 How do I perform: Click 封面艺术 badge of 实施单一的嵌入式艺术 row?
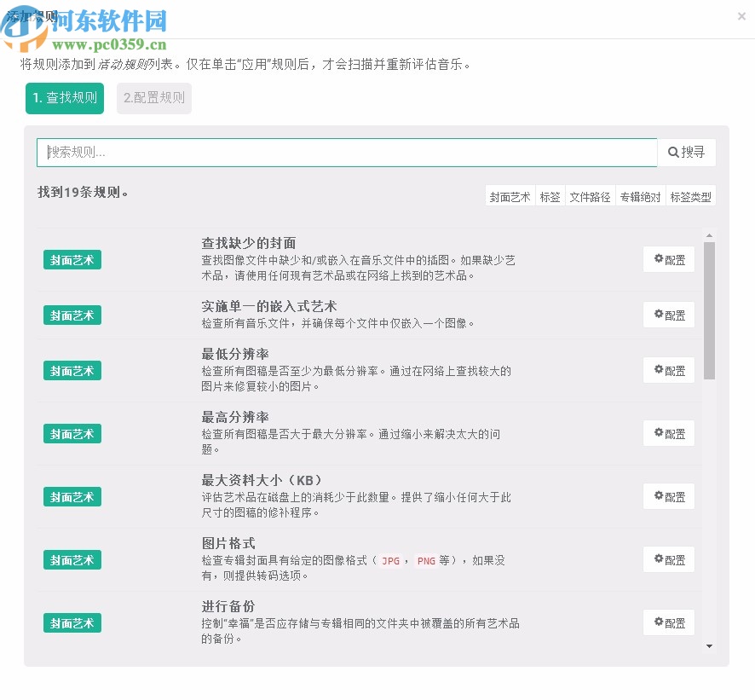coord(72,315)
